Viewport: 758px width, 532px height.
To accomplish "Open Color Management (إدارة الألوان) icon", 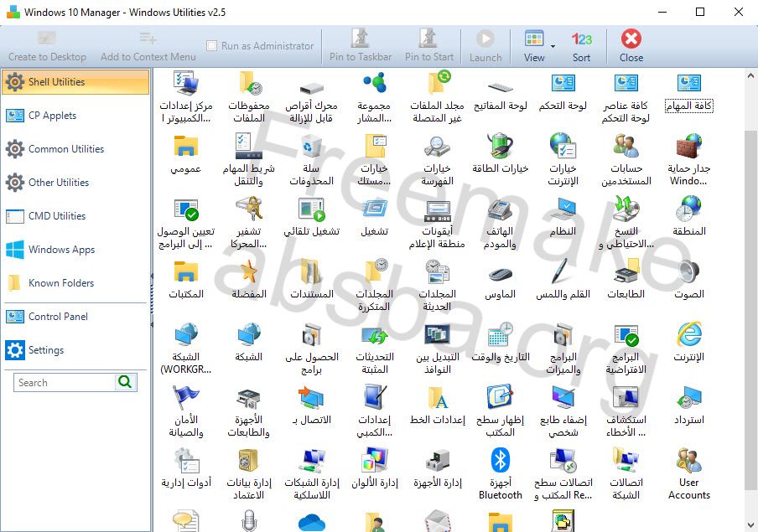I will 375,460.
